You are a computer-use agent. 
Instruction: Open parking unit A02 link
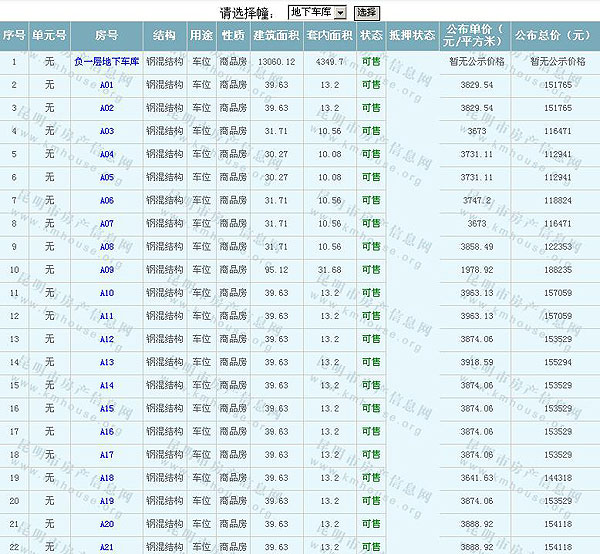(x=107, y=108)
